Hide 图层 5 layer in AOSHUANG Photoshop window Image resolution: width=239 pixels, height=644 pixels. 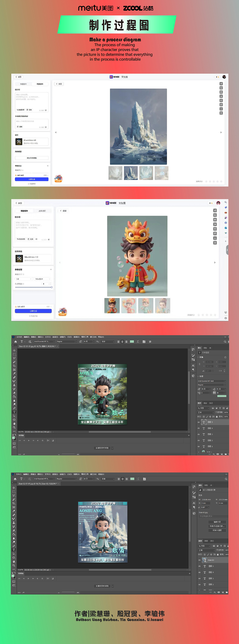click(199, 566)
